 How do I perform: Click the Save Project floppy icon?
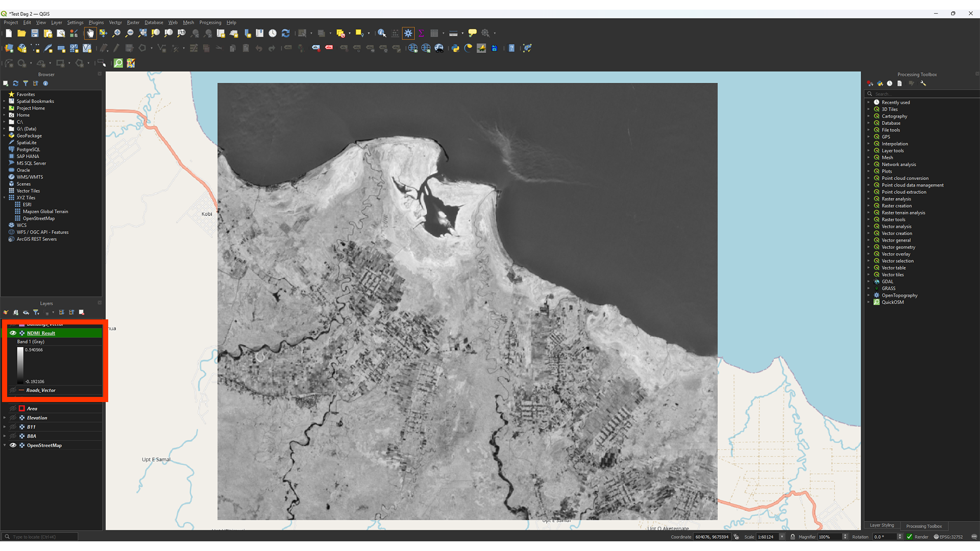[35, 33]
